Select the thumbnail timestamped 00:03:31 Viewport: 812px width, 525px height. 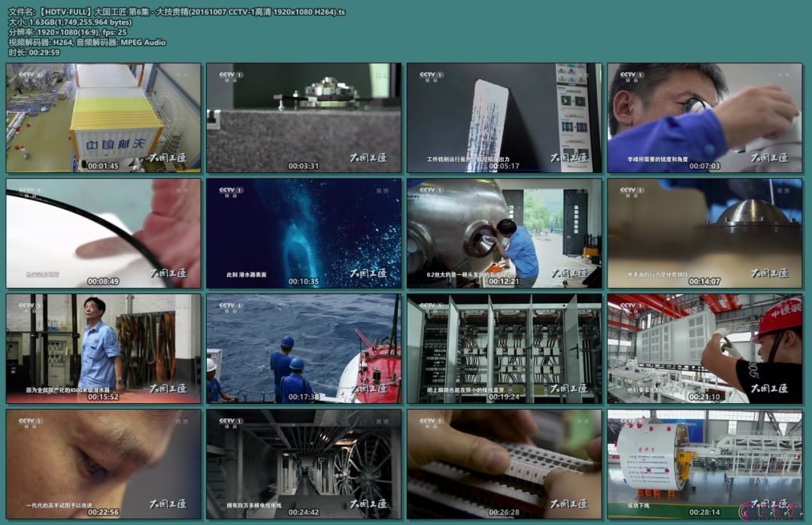click(x=304, y=117)
